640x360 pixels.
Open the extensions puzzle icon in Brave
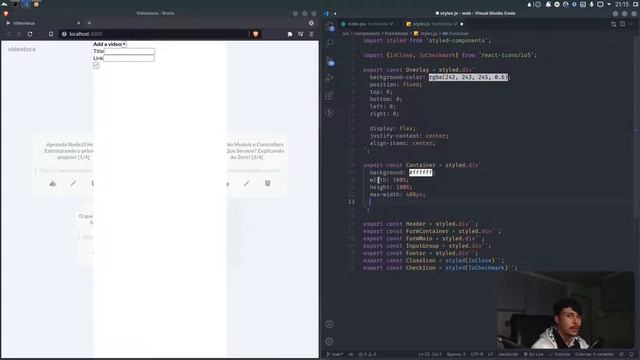290,34
